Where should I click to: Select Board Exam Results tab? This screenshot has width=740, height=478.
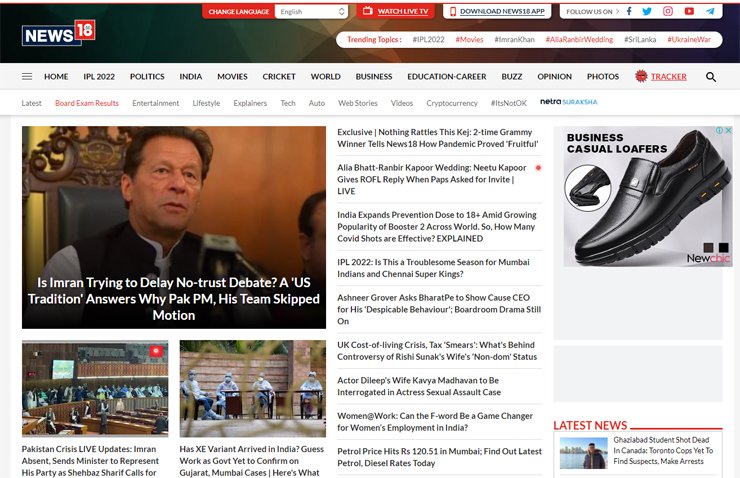(x=87, y=103)
